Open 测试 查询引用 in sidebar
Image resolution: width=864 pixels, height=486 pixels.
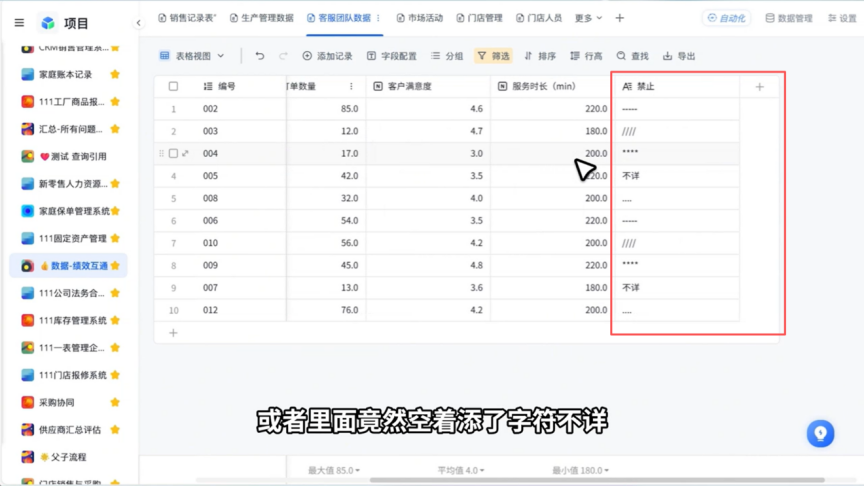point(69,156)
